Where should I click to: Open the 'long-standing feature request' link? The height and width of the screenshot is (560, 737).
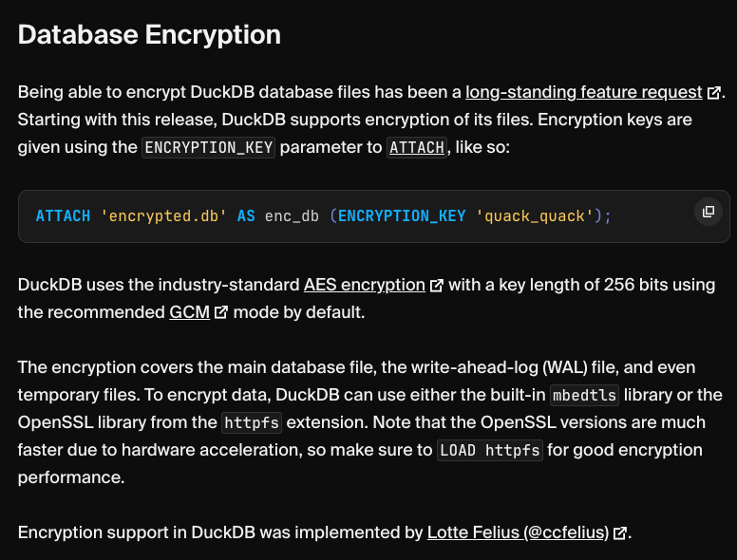point(583,92)
